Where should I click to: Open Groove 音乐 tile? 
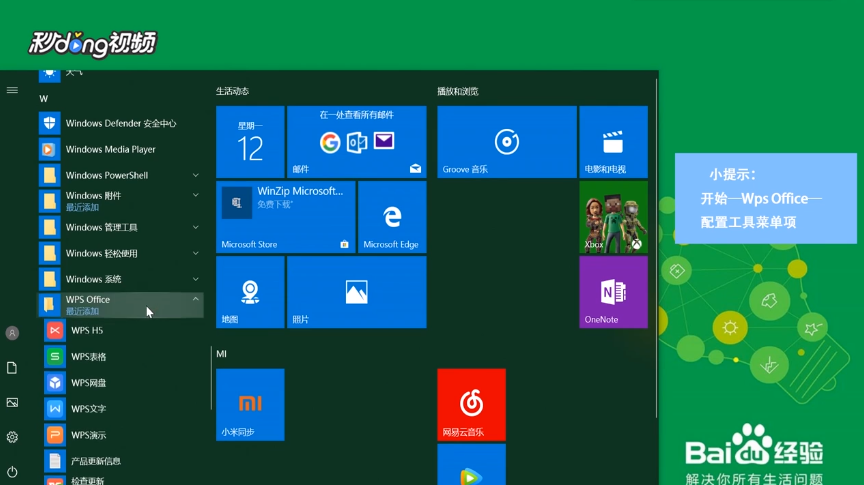click(x=507, y=142)
